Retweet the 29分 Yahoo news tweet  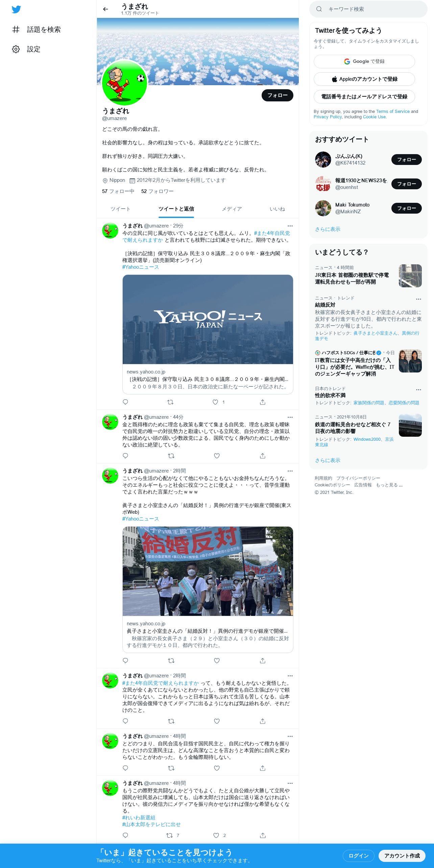(171, 402)
